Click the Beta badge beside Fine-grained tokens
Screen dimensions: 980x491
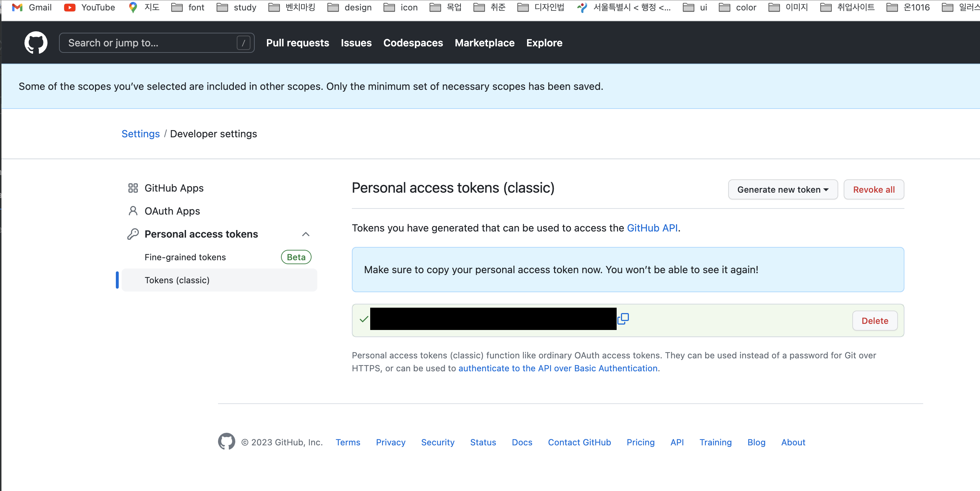tap(296, 257)
